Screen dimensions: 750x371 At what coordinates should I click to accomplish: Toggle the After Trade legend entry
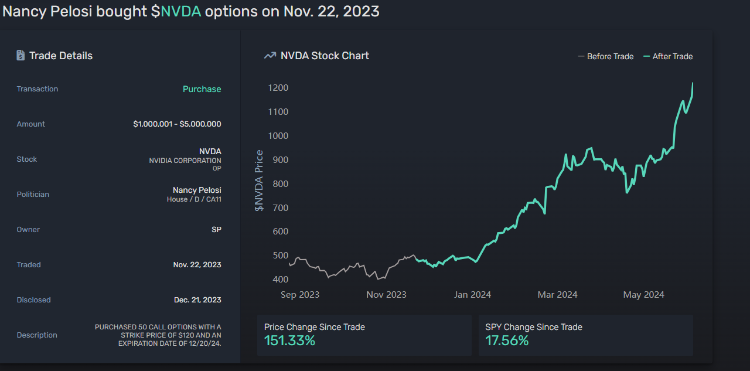click(x=667, y=56)
